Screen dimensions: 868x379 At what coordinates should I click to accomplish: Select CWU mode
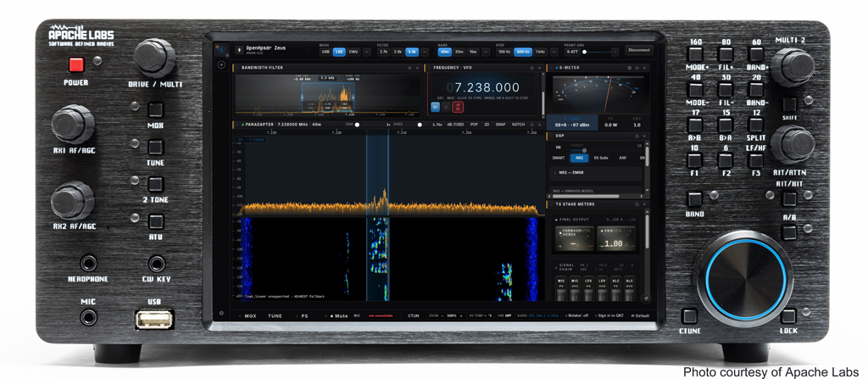point(353,52)
